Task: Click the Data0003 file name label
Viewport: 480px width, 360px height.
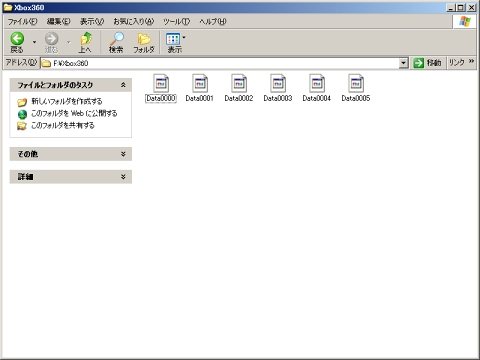Action: 278,98
